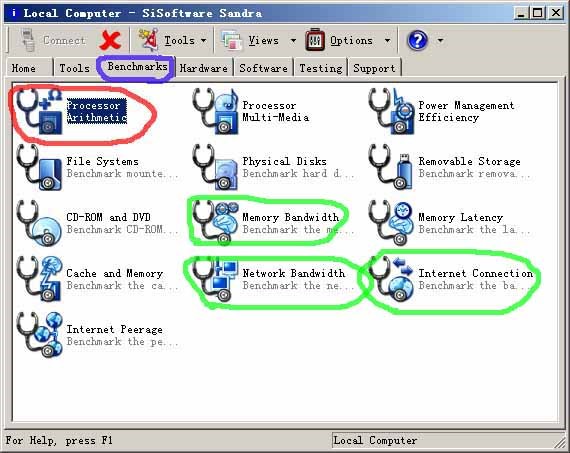Select the Cache and Memory benchmark icon
Screen dimensions: 570x453
[40, 279]
